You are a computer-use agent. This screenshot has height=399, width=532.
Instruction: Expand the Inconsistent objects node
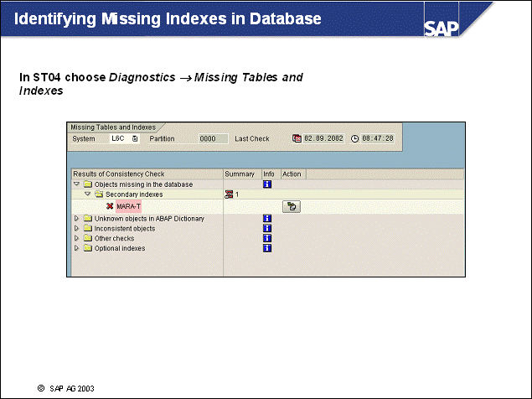coord(77,228)
